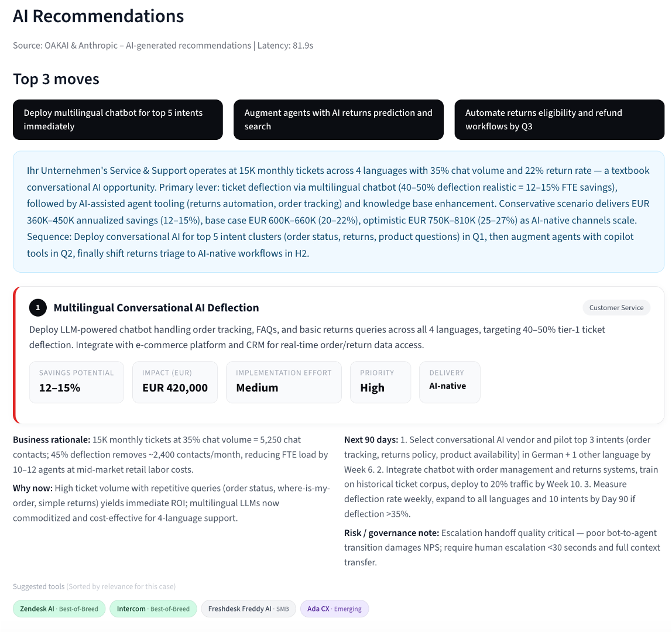The width and height of the screenshot is (672, 632).
Task: Click the Implementation Effort Medium tile
Action: 283,382
